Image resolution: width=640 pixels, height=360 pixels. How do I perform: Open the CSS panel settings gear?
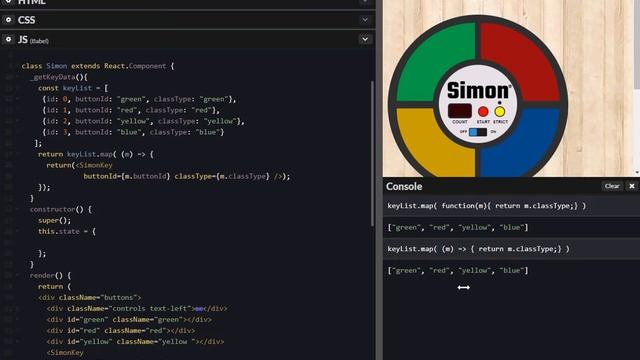8,20
